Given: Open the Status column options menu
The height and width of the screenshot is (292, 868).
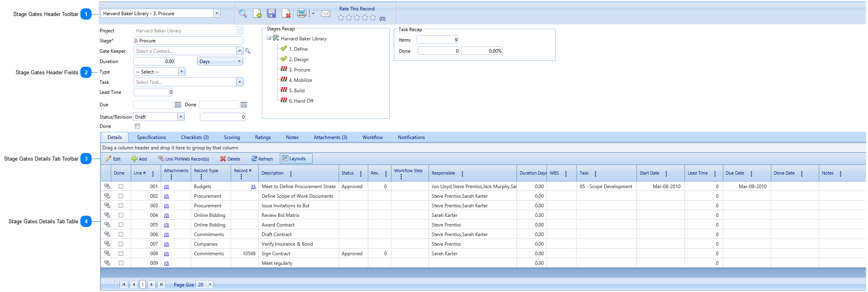Looking at the screenshot, I should [x=361, y=174].
